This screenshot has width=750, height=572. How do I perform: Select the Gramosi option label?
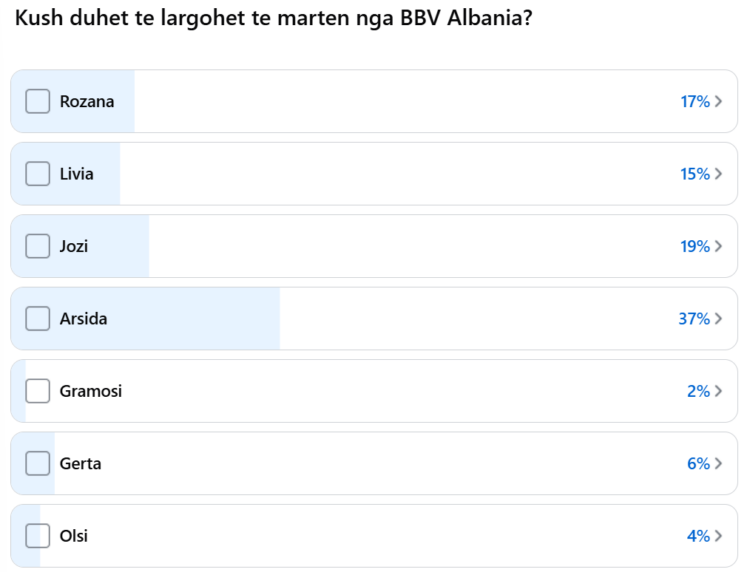click(x=91, y=391)
